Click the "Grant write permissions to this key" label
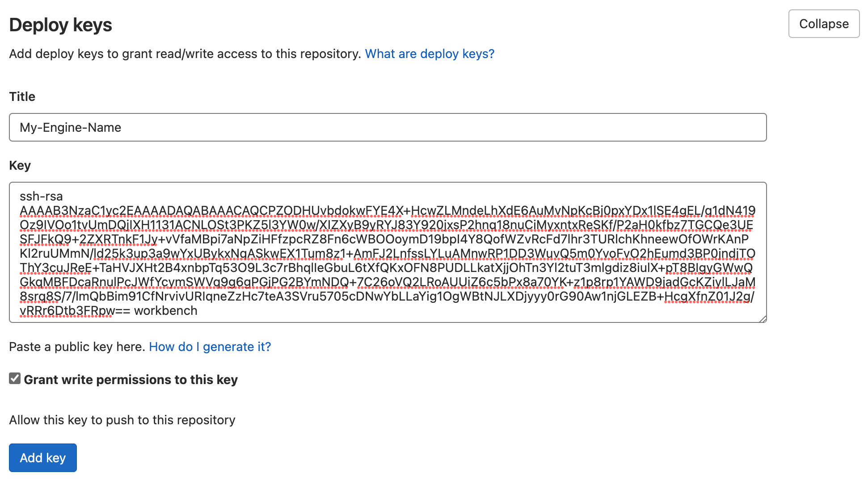868x485 pixels. click(x=131, y=380)
